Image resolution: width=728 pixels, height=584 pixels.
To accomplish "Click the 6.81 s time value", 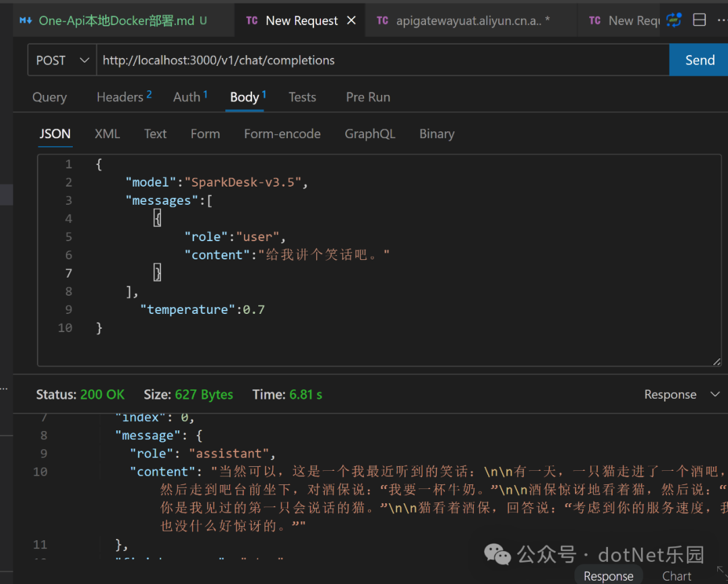I will coord(305,395).
